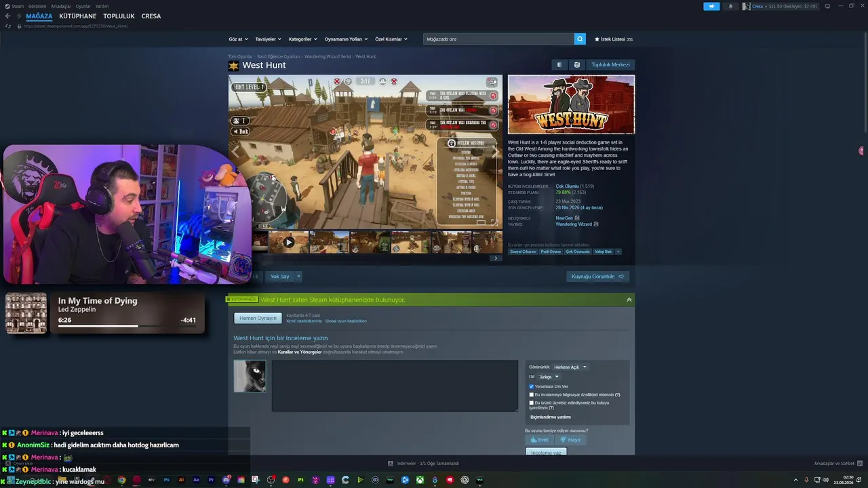Open the Görünüm menu
Image resolution: width=868 pixels, height=488 pixels.
(x=37, y=6)
